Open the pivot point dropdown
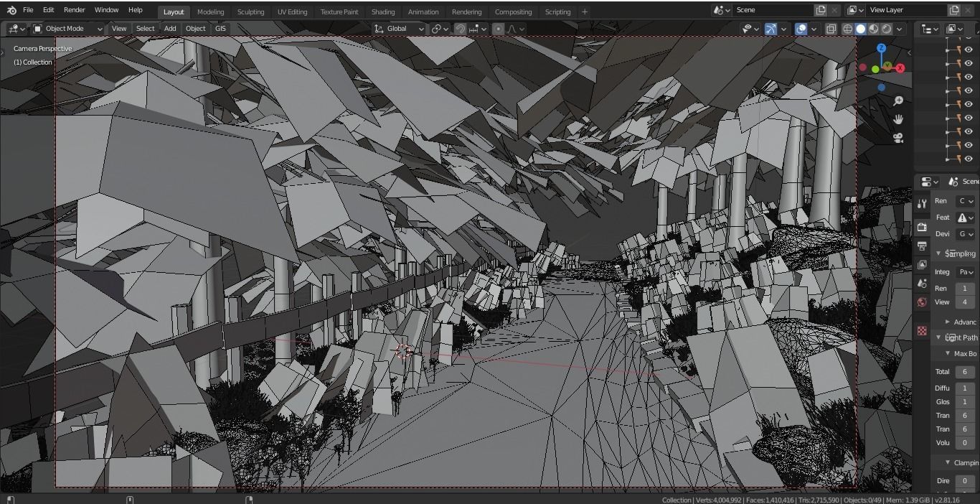The width and height of the screenshot is (980, 504). pyautogui.click(x=439, y=29)
